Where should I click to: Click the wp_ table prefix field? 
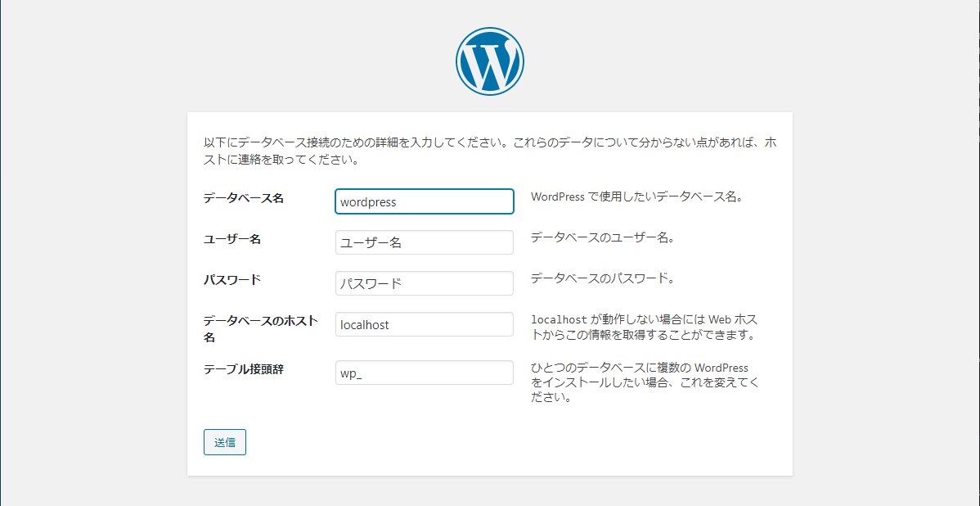pyautogui.click(x=425, y=373)
